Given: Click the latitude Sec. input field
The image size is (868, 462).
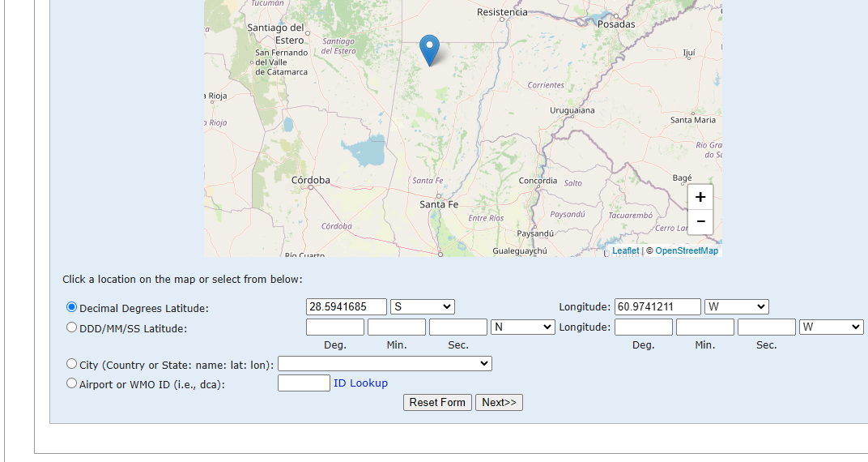Looking at the screenshot, I should point(457,327).
